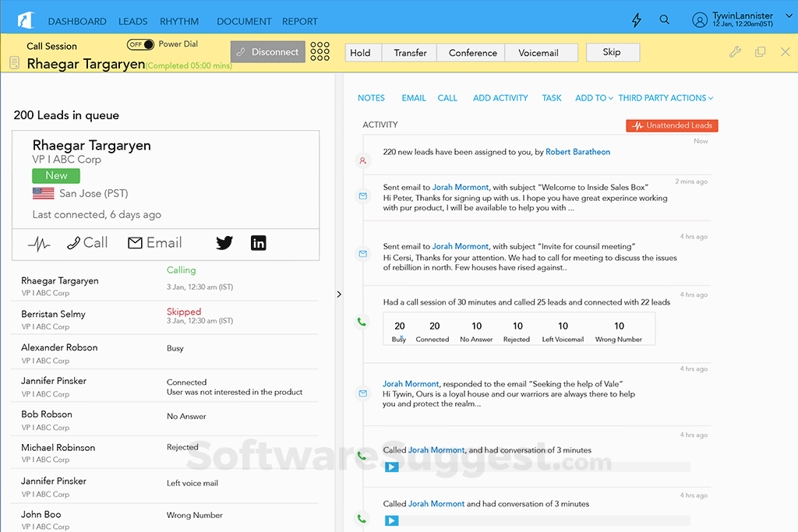Click the lightning bolt icon in top bar

coord(636,19)
